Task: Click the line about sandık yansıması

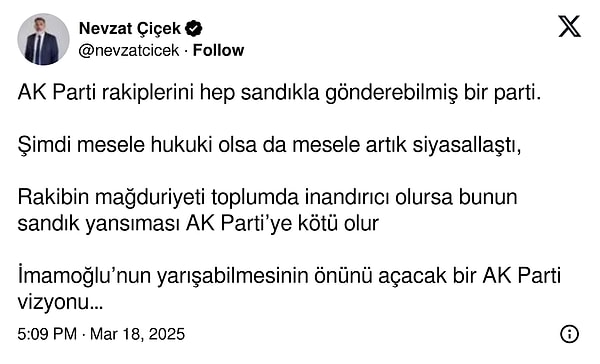Action: pos(198,224)
